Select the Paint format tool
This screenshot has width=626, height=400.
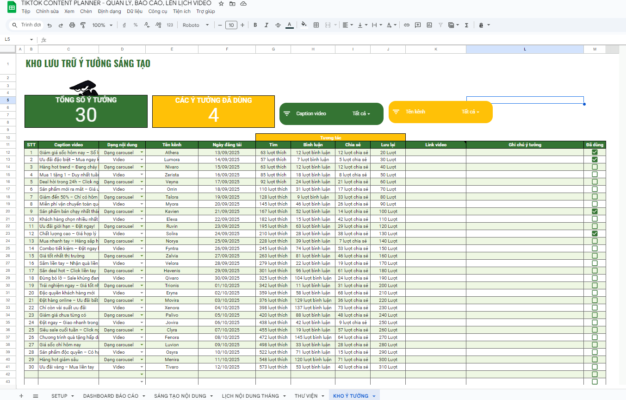[x=82, y=25]
